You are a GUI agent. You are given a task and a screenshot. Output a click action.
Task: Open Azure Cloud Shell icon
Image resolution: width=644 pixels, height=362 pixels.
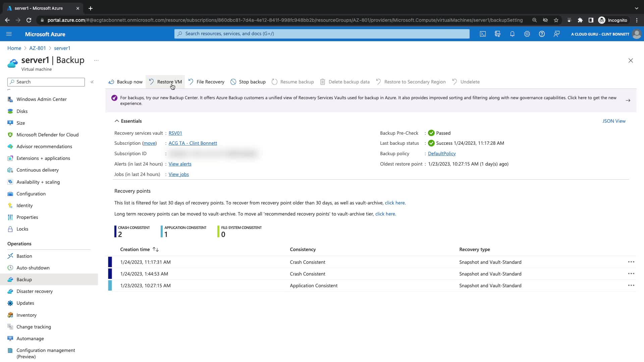tap(483, 34)
